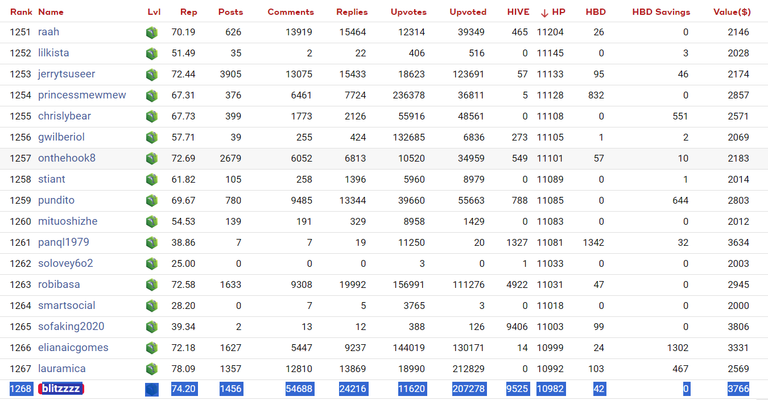The height and width of the screenshot is (400, 768).
Task: Sort by the HBD Savings column header
Action: point(661,12)
